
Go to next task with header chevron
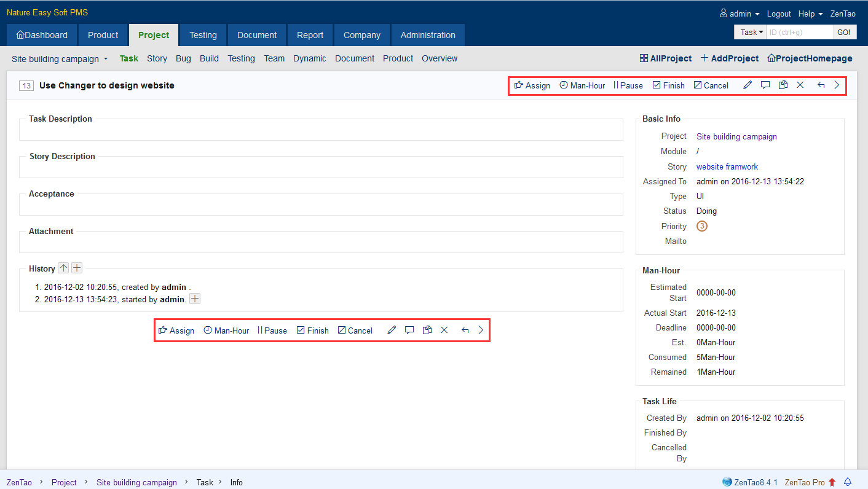coord(837,85)
